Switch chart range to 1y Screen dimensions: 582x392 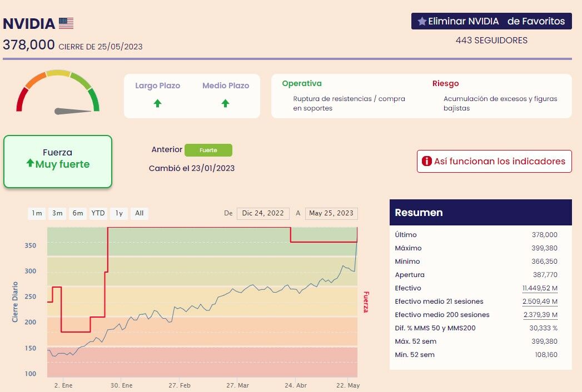119,213
